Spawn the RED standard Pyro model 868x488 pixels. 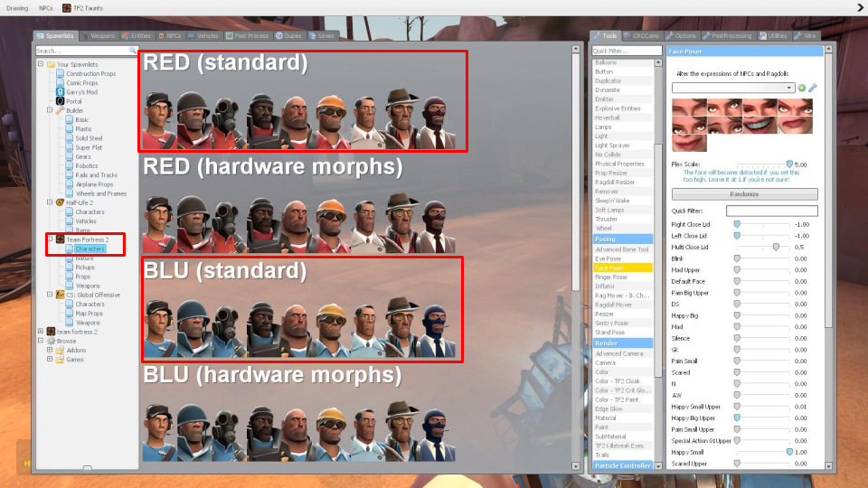pos(229,121)
